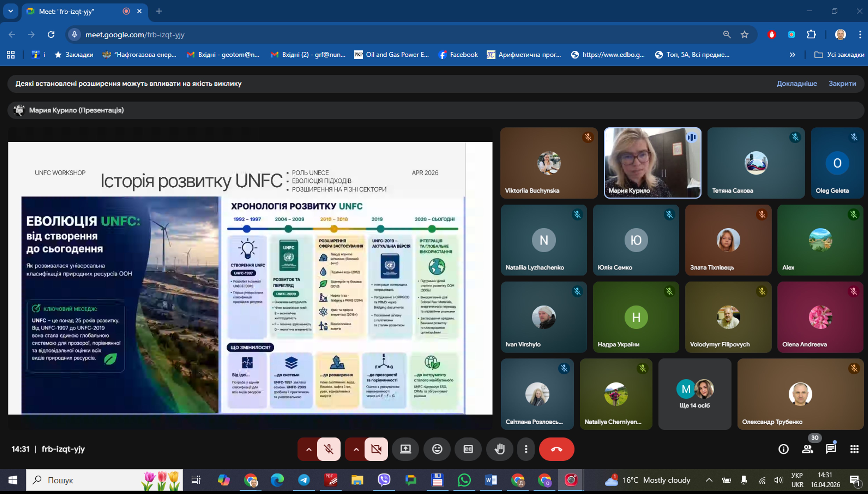Viewport: 868px width, 494px height.
Task: Switch the УКР keyboard language indicator
Action: point(797,480)
